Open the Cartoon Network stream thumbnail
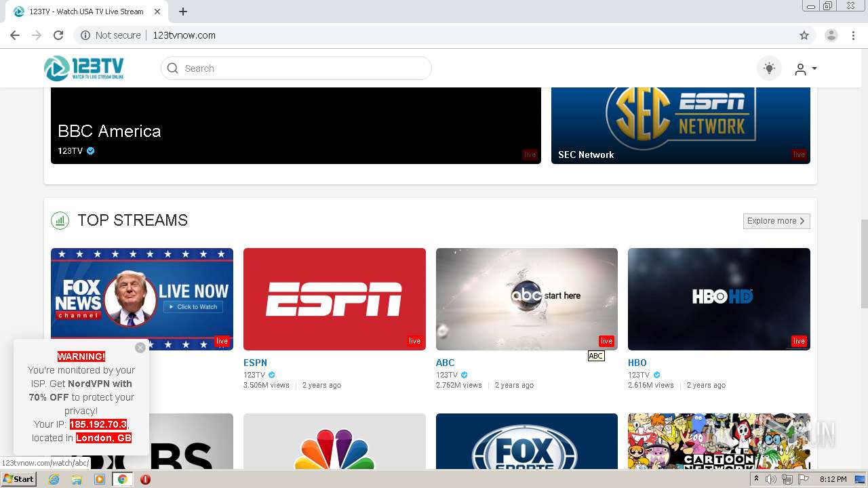This screenshot has width=868, height=488. [719, 441]
